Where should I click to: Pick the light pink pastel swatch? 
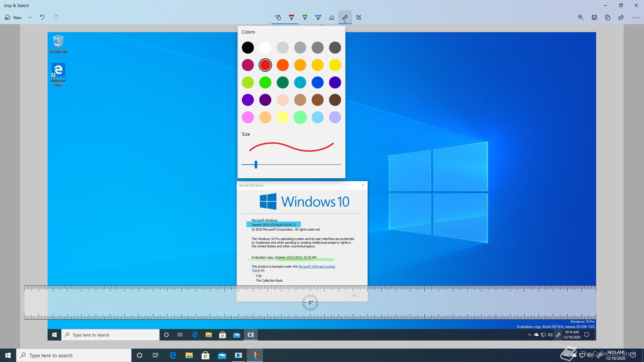point(248,117)
